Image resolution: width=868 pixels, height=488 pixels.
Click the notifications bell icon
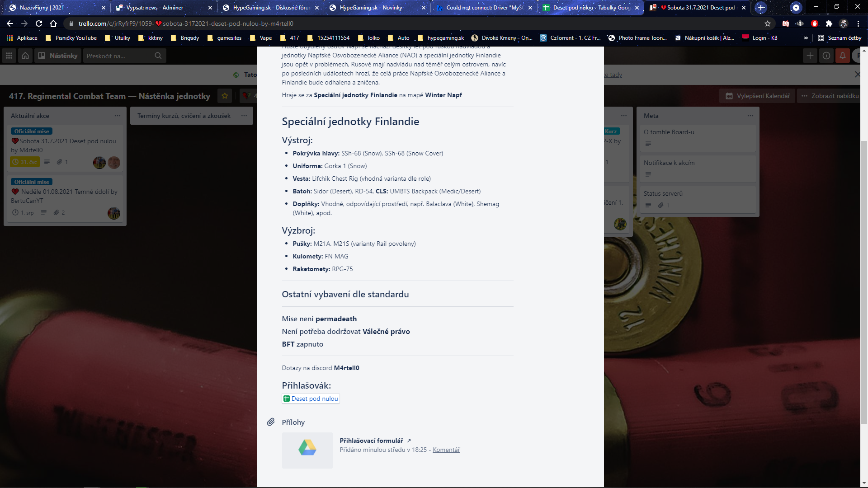pos(843,56)
